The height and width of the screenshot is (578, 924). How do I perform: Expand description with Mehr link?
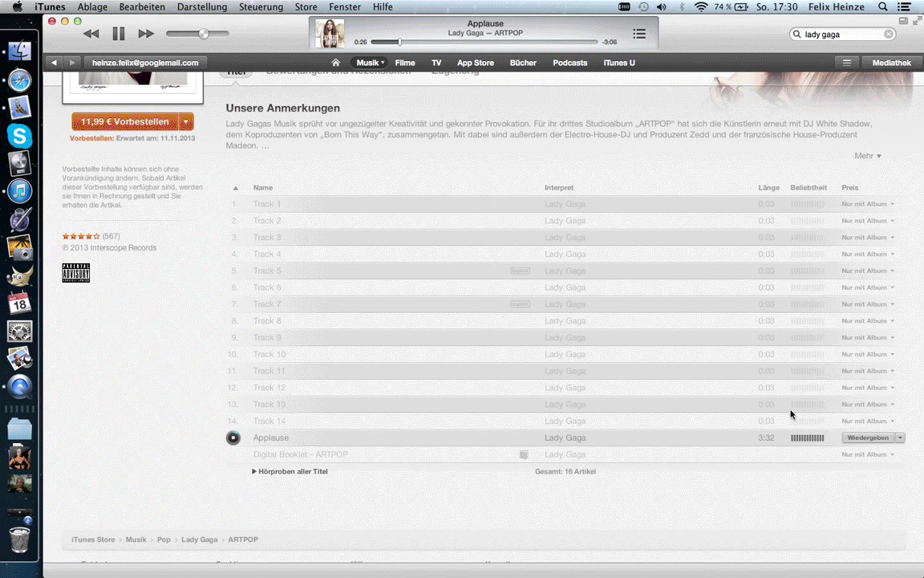[867, 156]
